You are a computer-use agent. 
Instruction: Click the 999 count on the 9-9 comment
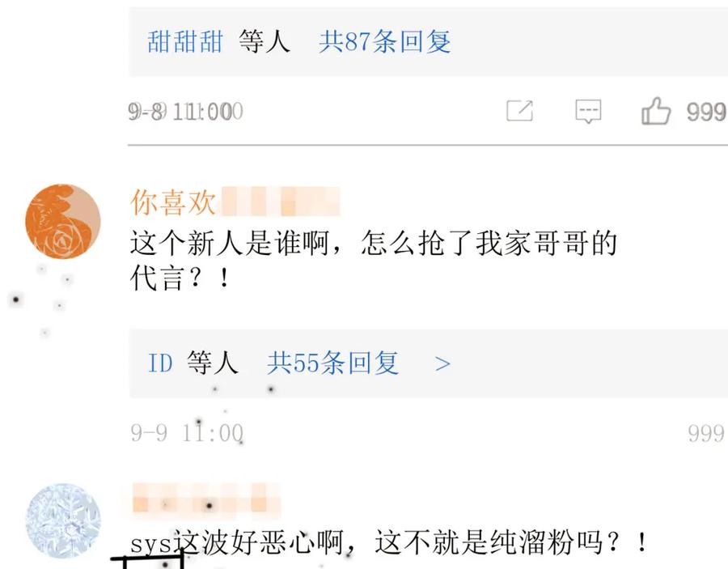pyautogui.click(x=705, y=433)
